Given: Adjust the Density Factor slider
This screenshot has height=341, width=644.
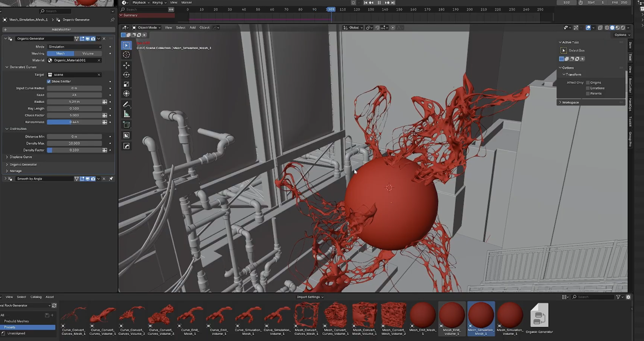Looking at the screenshot, I should coord(74,150).
